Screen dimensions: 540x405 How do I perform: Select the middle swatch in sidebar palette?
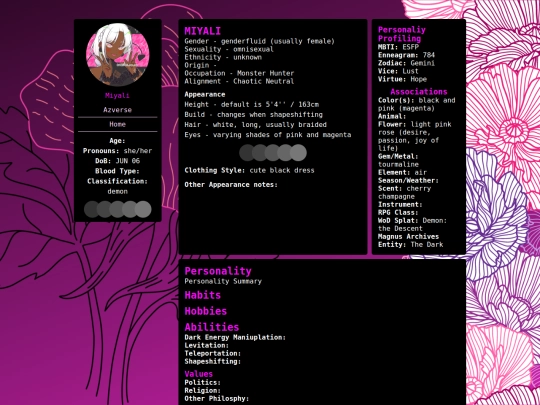(x=117, y=209)
